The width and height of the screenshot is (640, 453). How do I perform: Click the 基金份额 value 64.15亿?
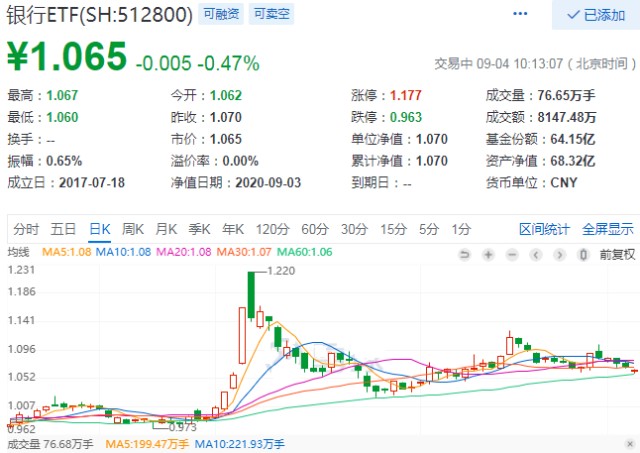573,139
